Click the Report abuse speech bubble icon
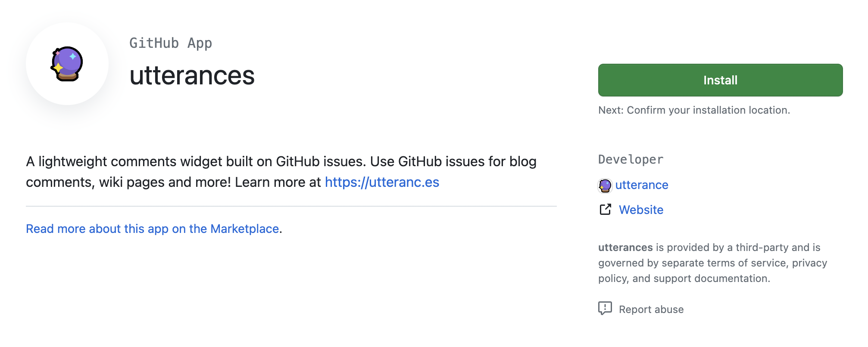 point(605,308)
